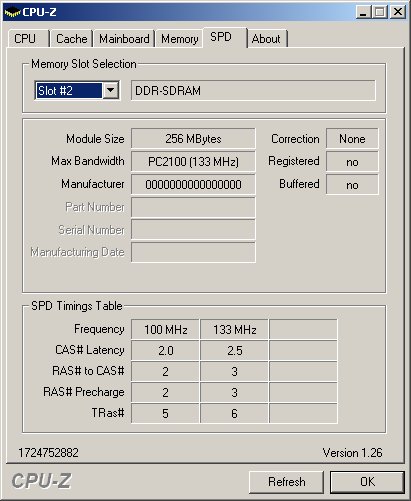Click the Manufacturer value field
411x501 pixels.
click(193, 184)
